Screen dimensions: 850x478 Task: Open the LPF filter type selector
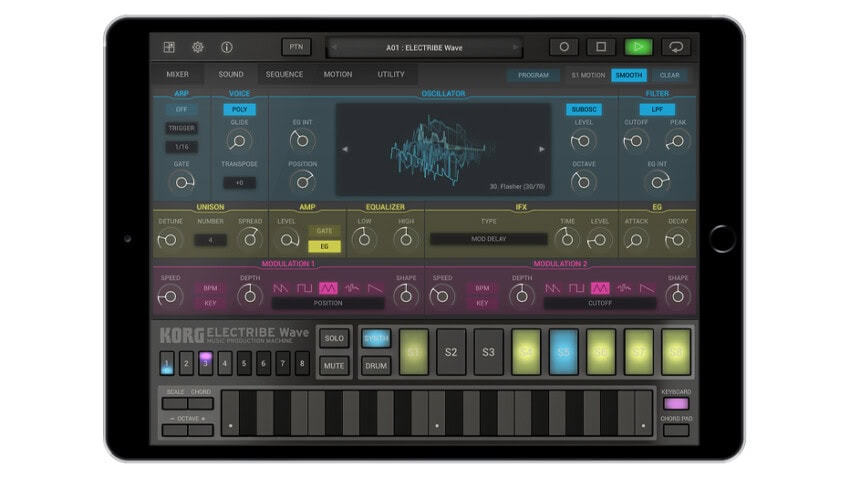[x=657, y=109]
